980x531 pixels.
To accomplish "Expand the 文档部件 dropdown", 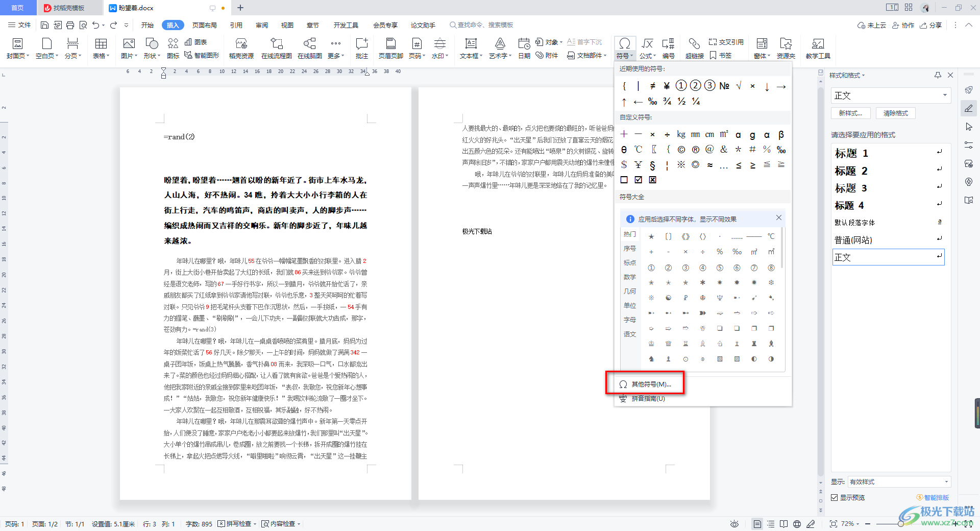I will coord(587,56).
